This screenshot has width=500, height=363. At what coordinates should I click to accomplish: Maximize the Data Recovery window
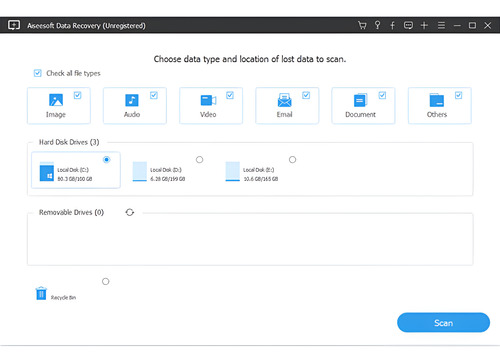point(472,25)
